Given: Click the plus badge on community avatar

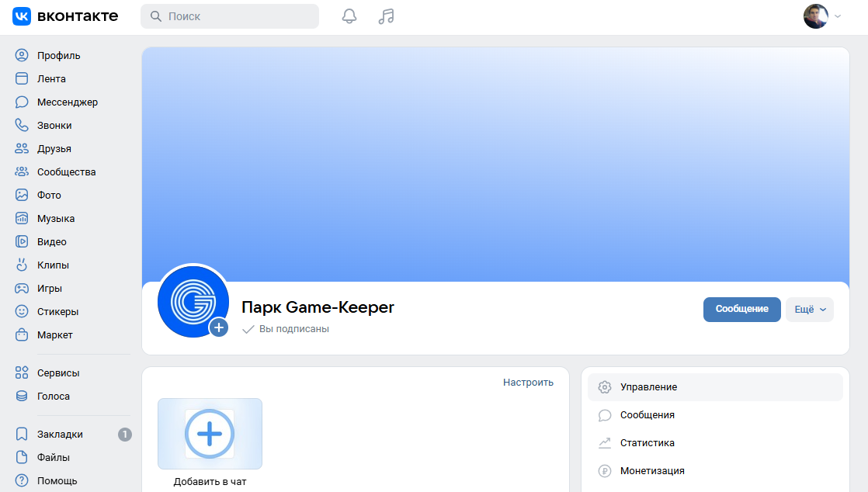Looking at the screenshot, I should tap(219, 327).
